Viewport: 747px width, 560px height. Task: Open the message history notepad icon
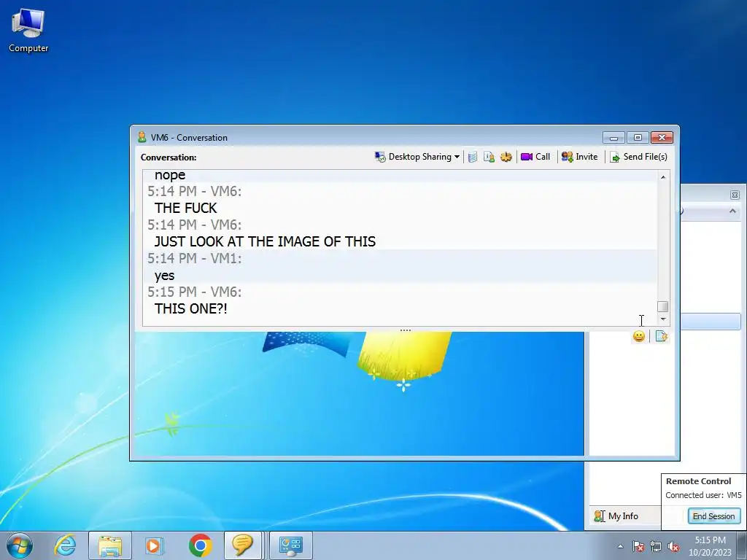click(x=473, y=157)
